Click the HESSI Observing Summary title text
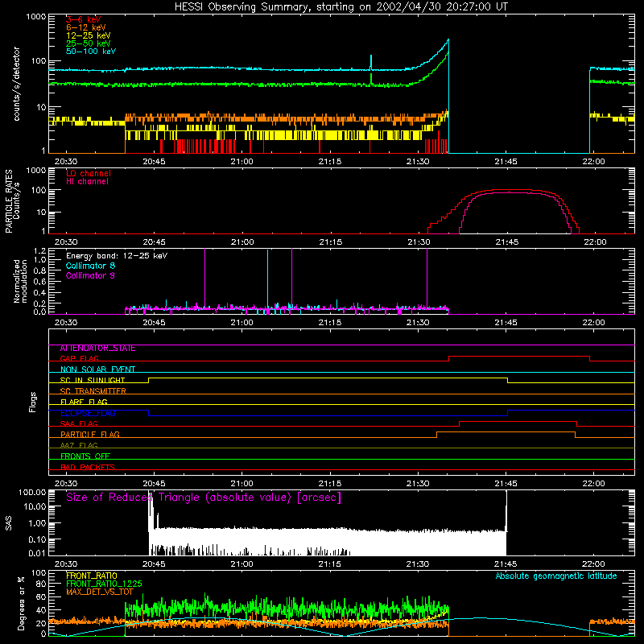 [341, 6]
